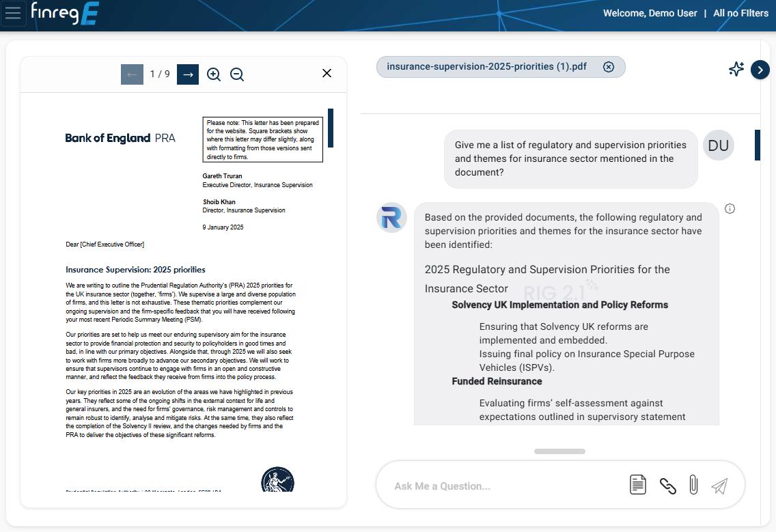Image resolution: width=776 pixels, height=532 pixels.
Task: Go to next PDF page arrow
Action: coord(188,74)
